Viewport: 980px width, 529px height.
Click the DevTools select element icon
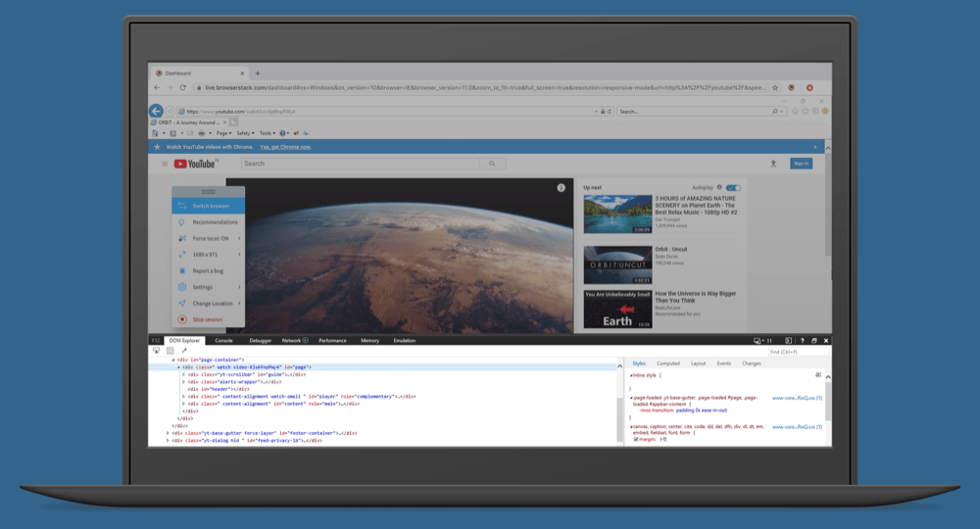point(156,351)
